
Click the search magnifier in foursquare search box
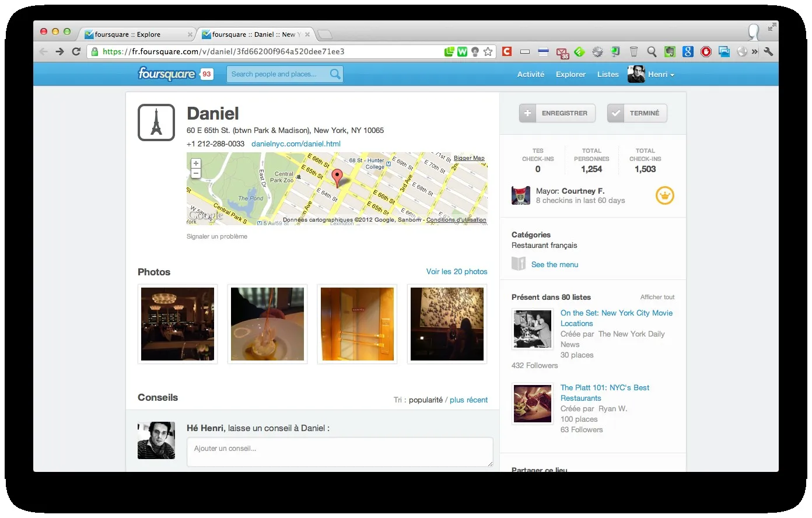(x=335, y=74)
